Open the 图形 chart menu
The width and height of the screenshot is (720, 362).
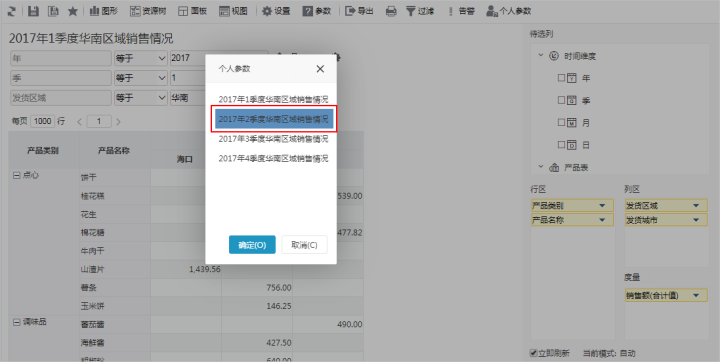pos(104,11)
